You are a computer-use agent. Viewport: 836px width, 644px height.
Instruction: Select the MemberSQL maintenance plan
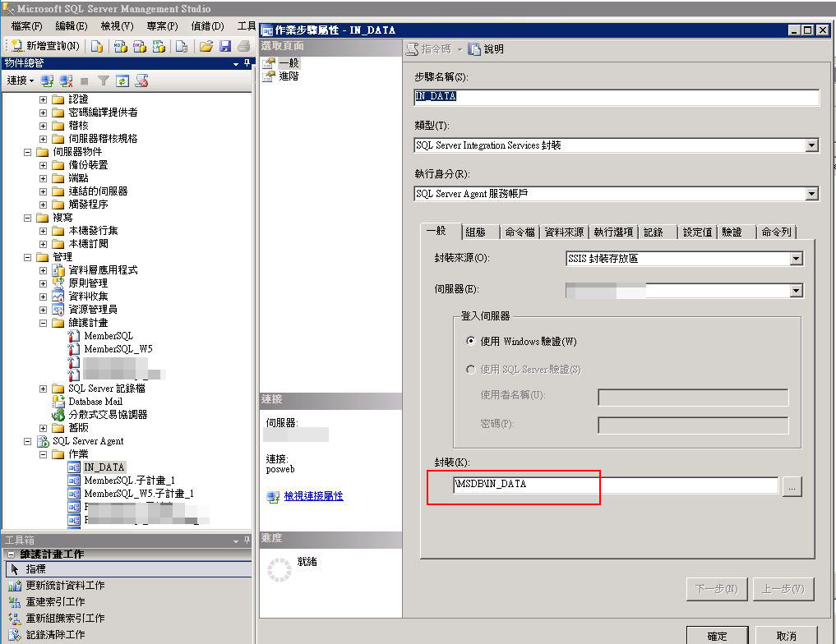point(109,336)
